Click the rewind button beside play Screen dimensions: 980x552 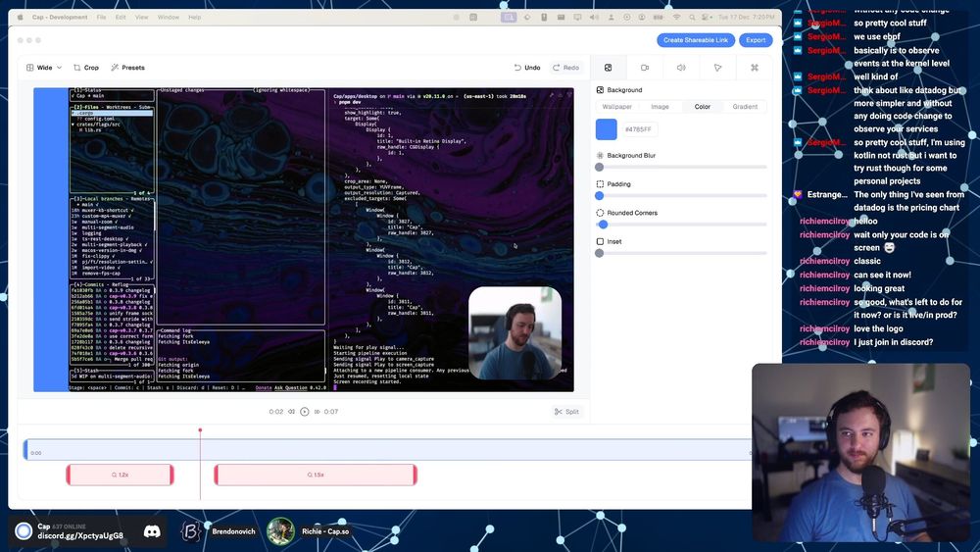[291, 412]
